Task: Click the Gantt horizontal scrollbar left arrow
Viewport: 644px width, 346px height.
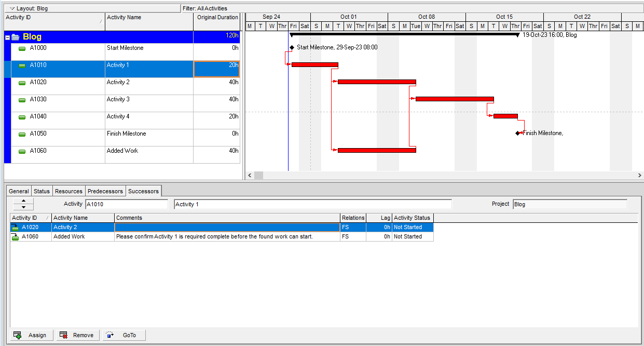Action: pos(250,176)
